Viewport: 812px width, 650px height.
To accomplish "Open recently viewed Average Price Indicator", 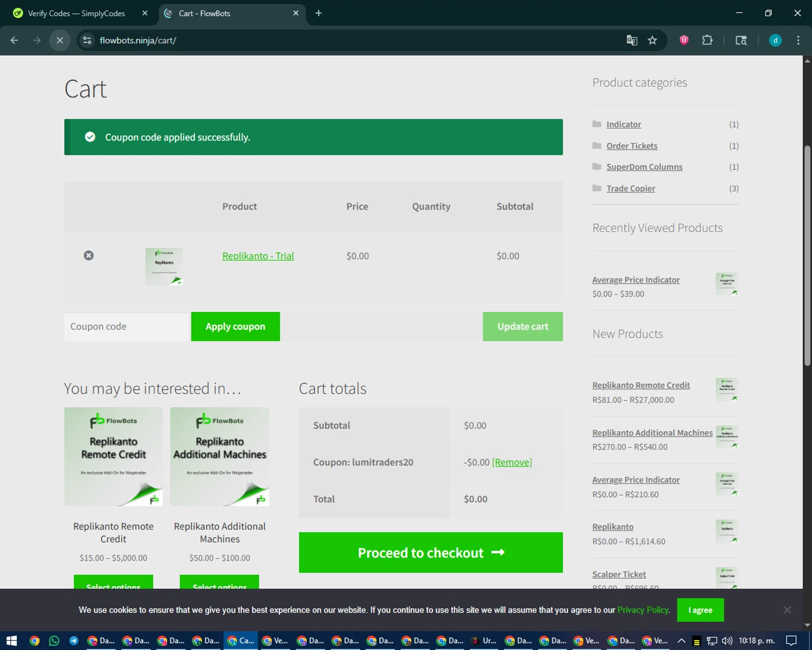I will coord(636,280).
